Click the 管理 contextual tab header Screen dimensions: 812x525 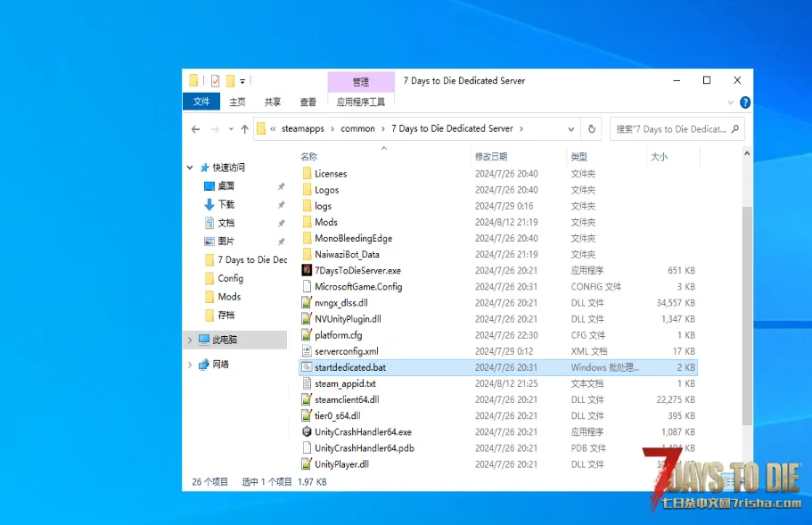(x=361, y=82)
